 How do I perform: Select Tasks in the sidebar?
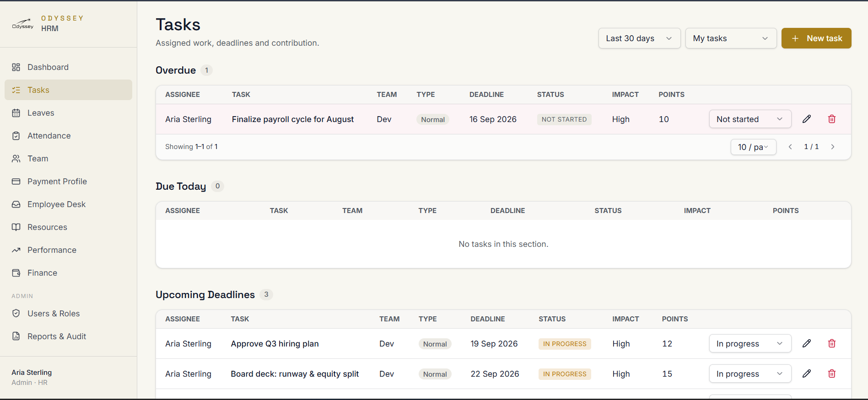[68, 90]
